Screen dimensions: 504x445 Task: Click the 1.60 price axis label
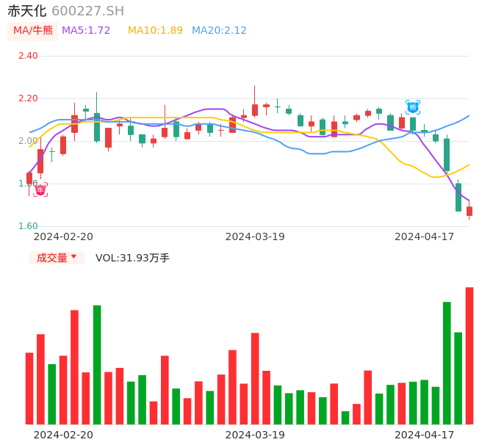[x=28, y=226]
